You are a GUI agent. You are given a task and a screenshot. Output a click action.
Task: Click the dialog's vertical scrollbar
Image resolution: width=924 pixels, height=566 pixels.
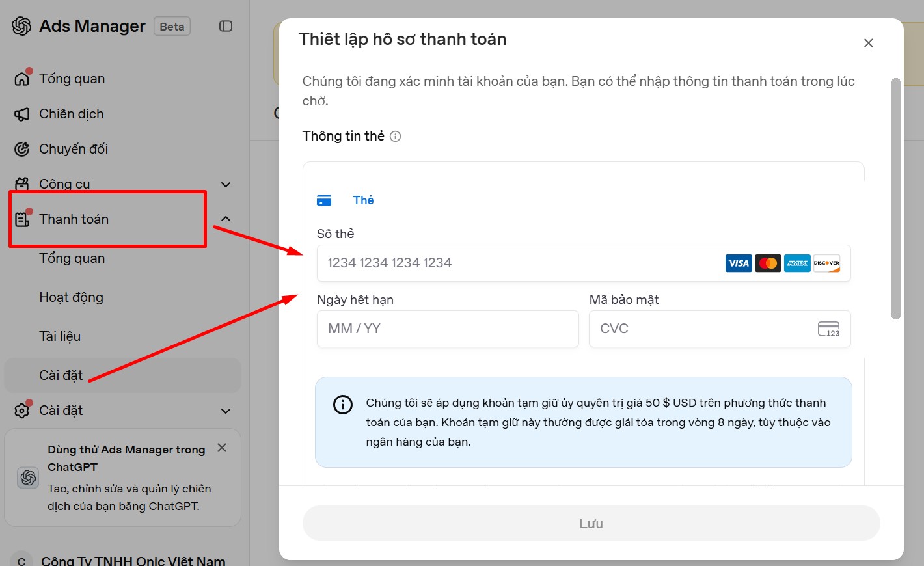(x=896, y=199)
